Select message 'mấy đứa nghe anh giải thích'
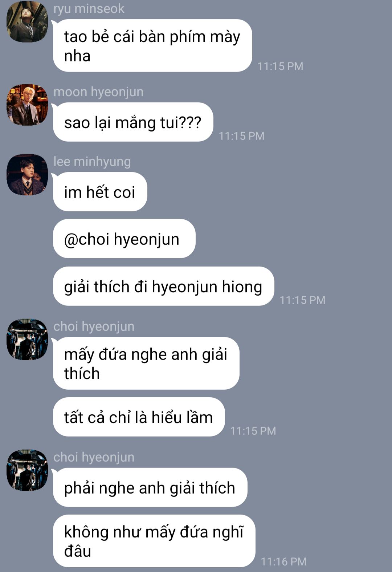Viewport: 392px width, 572px height. point(146,363)
